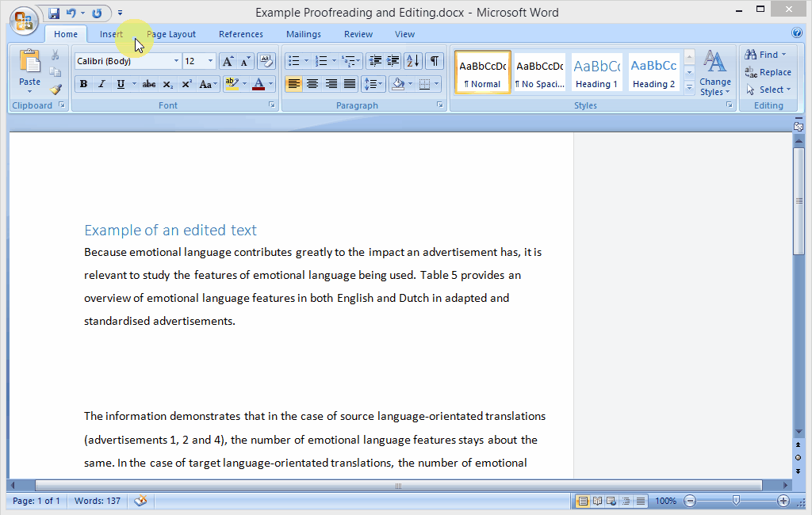Viewport: 812px width, 515px height.
Task: Toggle Bold formatting
Action: point(83,84)
